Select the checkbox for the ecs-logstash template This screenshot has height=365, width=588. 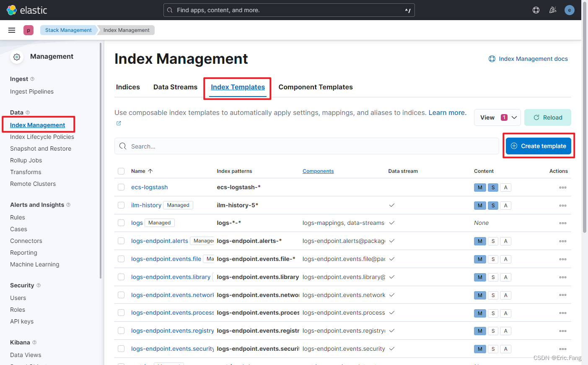(x=121, y=187)
